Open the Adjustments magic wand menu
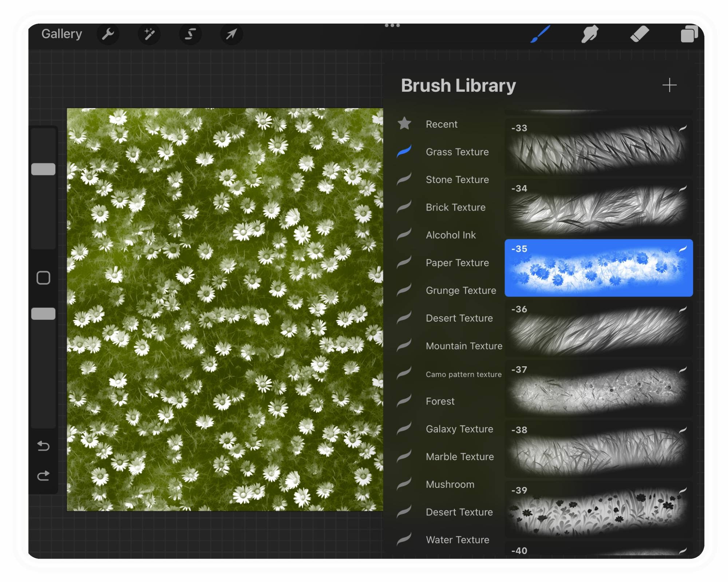The image size is (728, 582). click(x=149, y=34)
